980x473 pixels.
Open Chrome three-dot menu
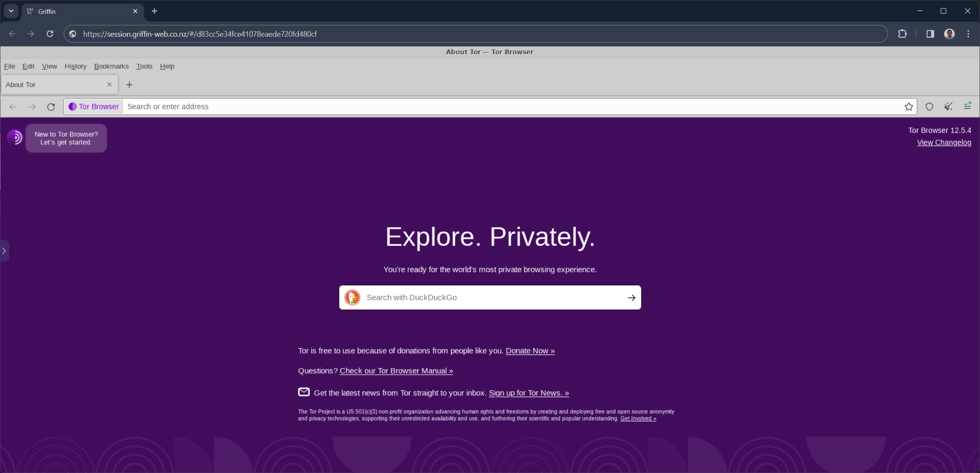click(968, 34)
